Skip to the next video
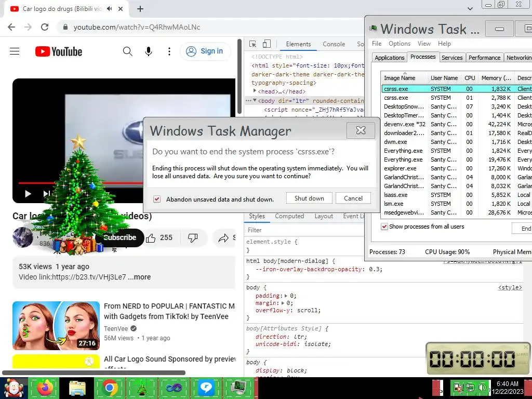532x399 pixels. [46, 194]
